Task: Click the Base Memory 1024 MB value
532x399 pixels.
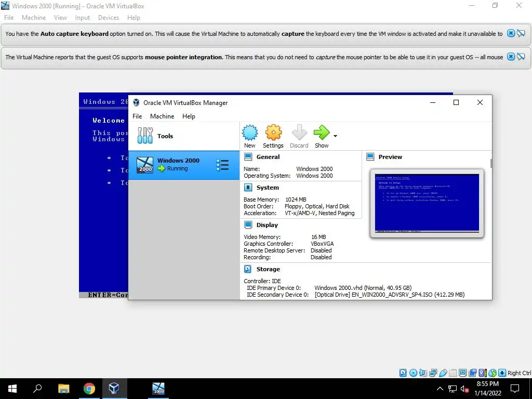Action: coord(296,199)
